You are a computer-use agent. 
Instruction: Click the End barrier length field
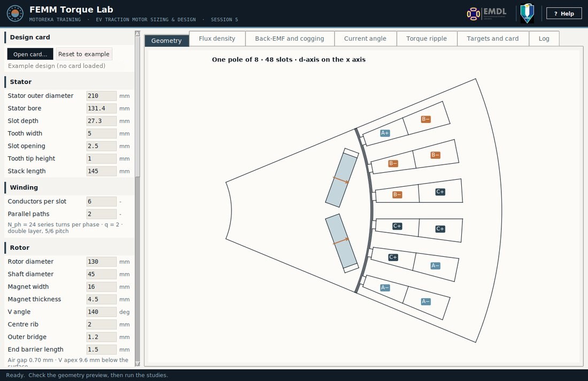coord(101,349)
